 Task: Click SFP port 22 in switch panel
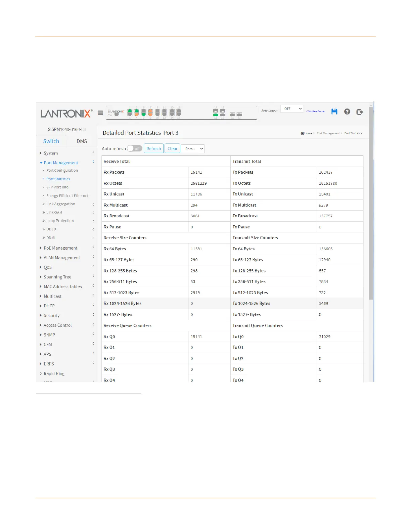239,115
